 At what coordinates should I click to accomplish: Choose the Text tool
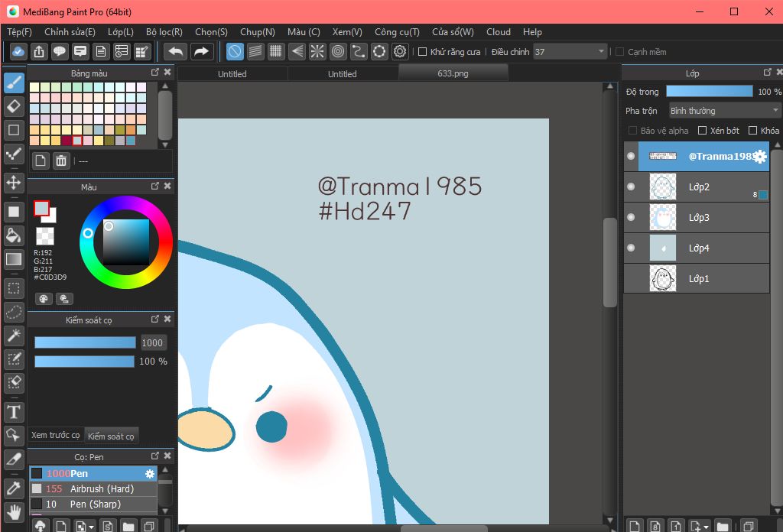pos(14,412)
